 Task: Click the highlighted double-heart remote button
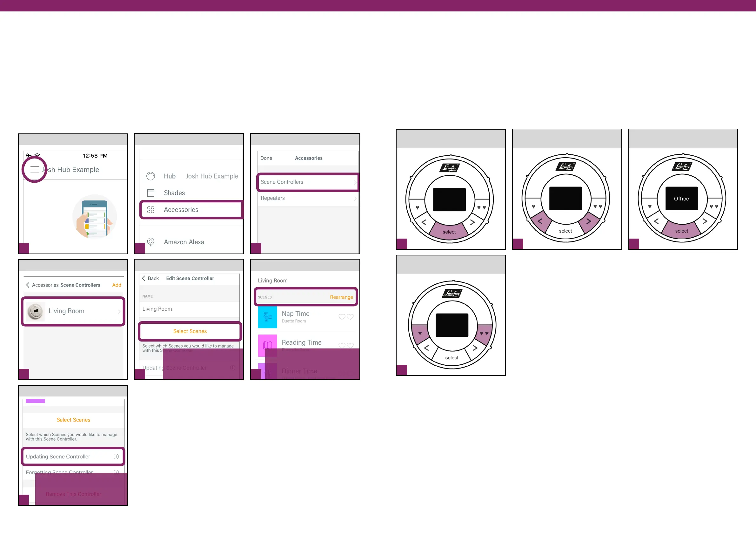point(484,333)
